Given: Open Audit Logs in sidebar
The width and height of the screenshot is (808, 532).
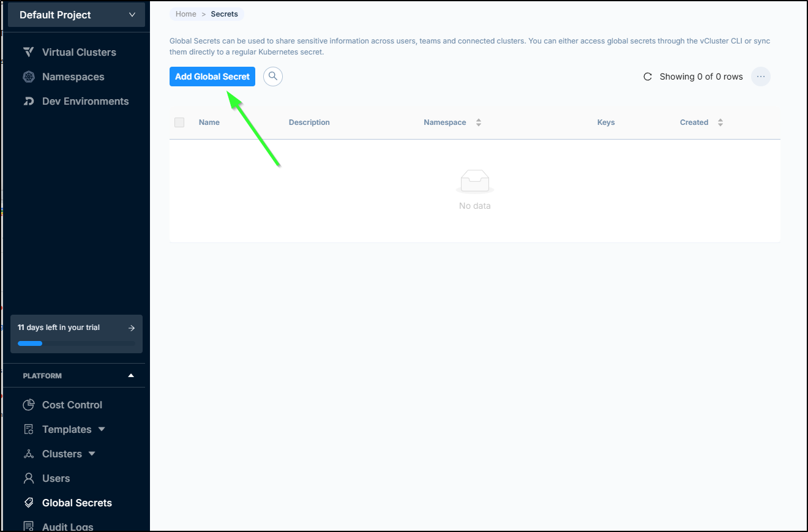Looking at the screenshot, I should coord(67,526).
